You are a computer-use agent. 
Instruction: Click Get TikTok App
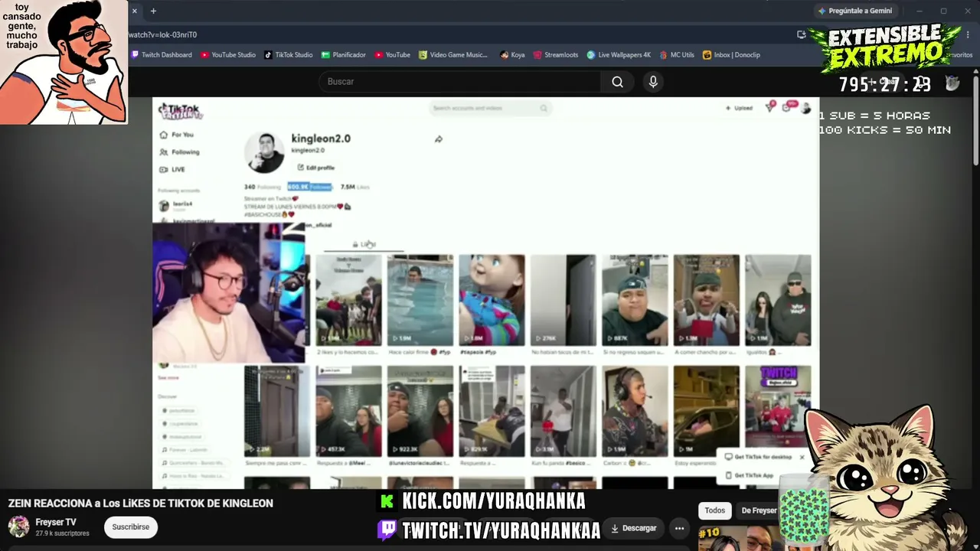749,475
